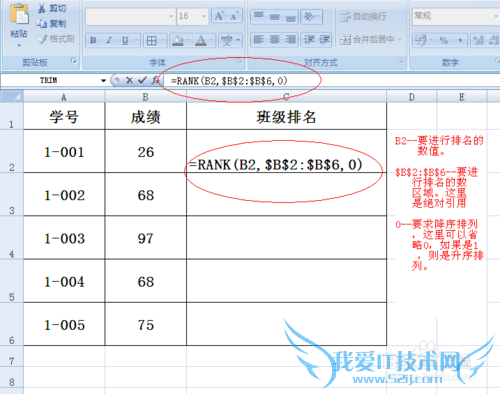
Task: Align text right
Action: point(290,40)
